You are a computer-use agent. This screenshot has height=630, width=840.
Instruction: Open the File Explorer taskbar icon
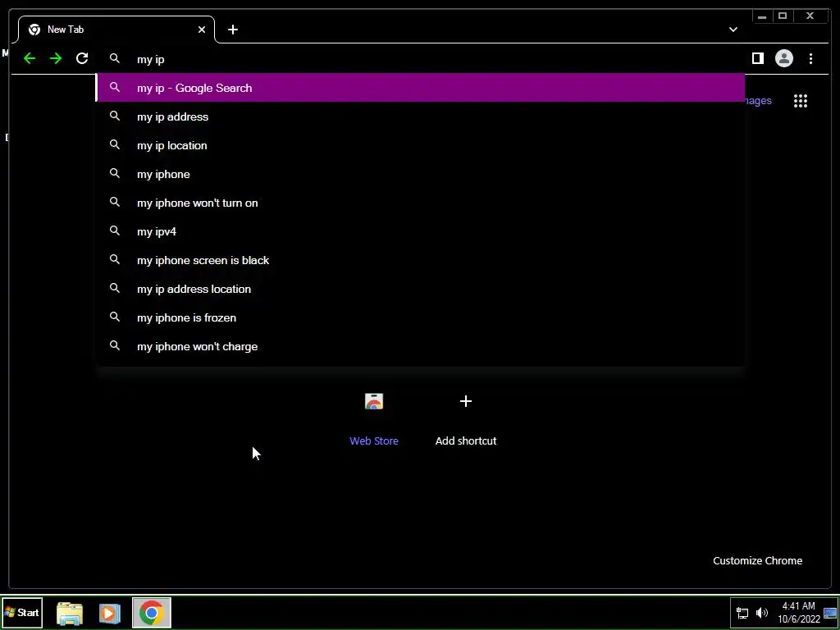click(x=70, y=613)
